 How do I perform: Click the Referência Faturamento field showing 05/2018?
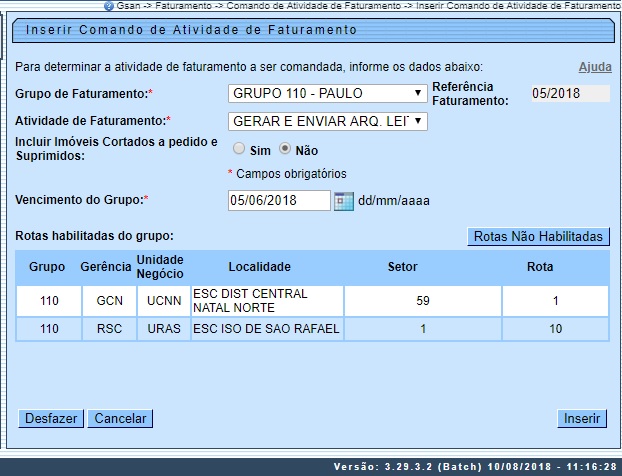[570, 93]
